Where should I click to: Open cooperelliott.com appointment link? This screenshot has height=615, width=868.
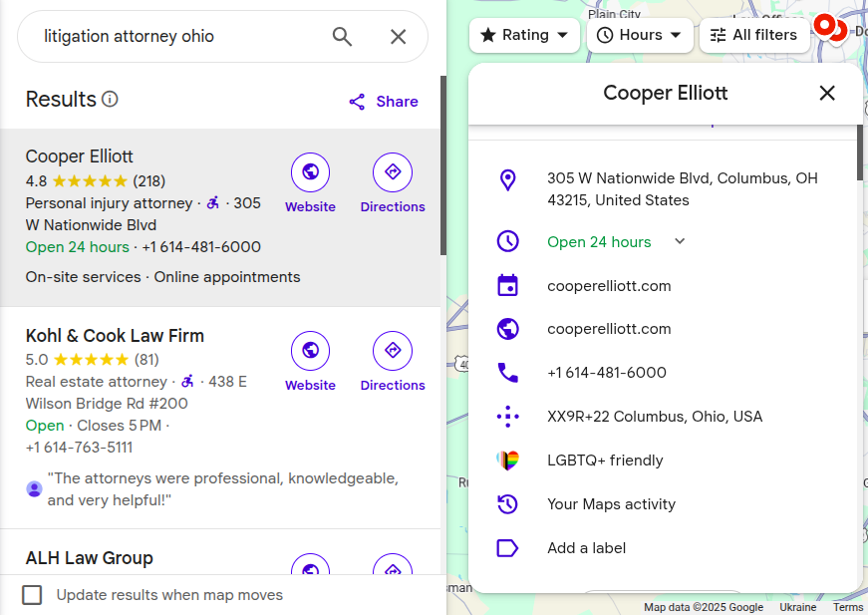609,286
